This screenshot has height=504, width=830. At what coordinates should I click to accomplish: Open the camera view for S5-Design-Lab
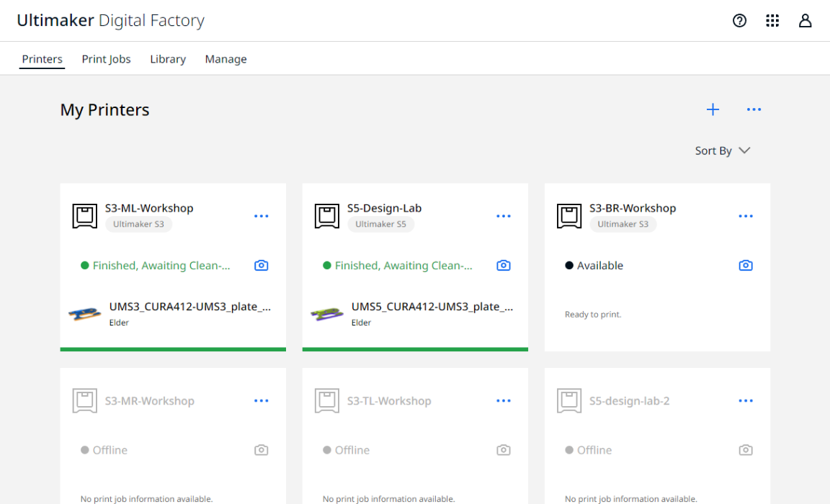503,265
